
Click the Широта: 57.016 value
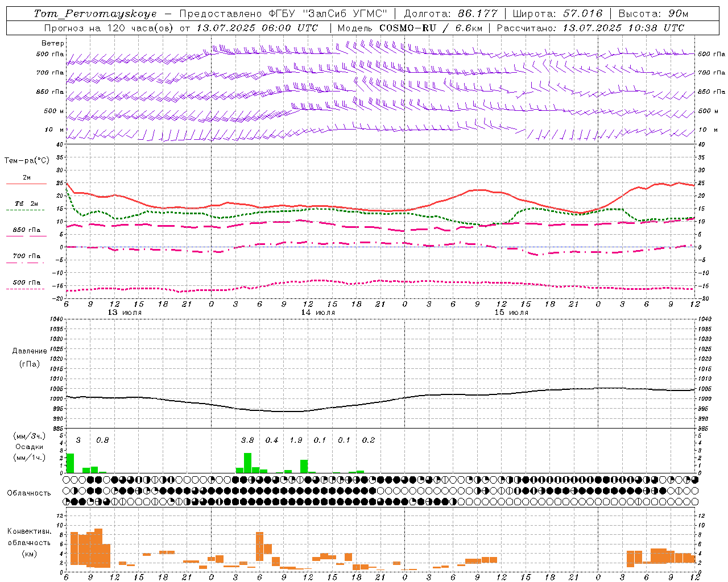coord(557,14)
